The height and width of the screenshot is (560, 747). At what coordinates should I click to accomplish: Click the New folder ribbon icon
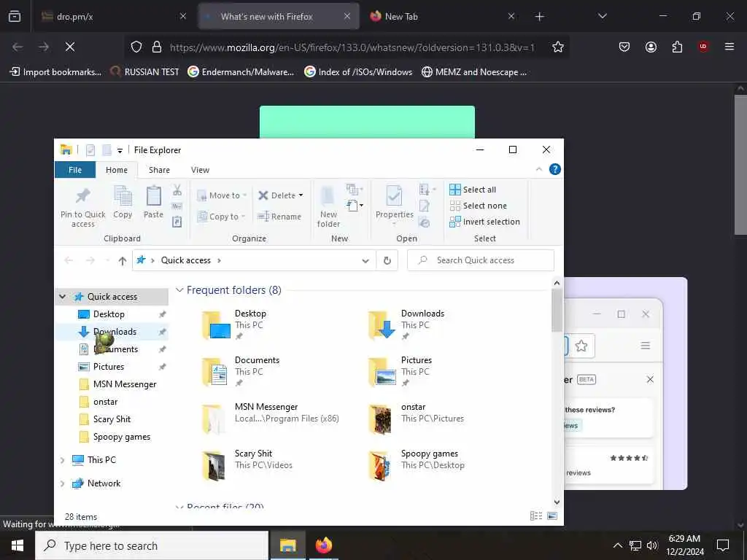[328, 206]
